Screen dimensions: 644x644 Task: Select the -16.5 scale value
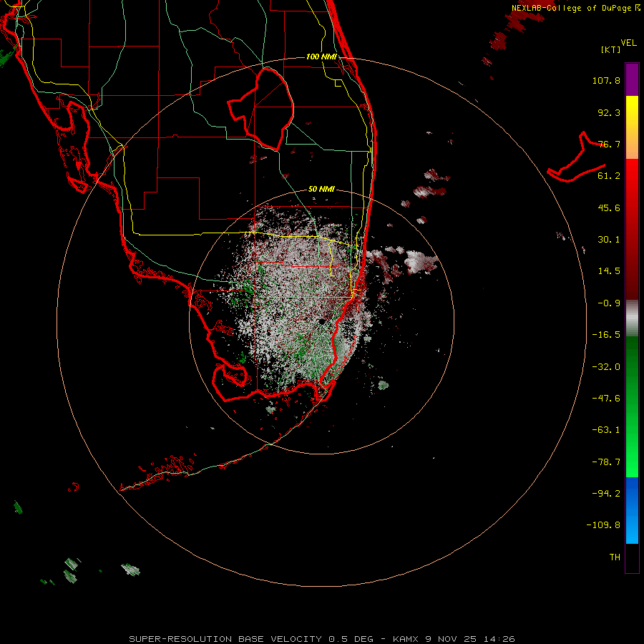(x=606, y=335)
